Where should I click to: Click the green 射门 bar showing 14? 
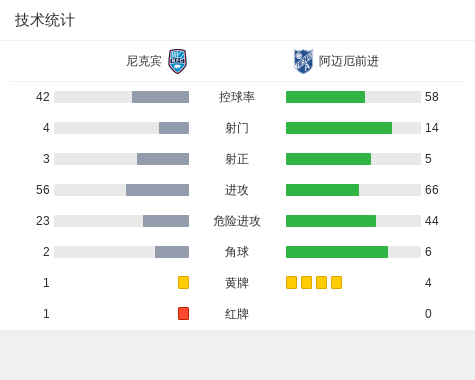point(339,128)
